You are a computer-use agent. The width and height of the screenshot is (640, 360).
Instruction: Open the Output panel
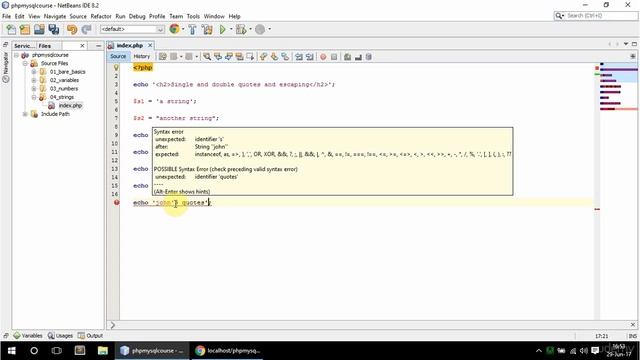[x=90, y=336]
